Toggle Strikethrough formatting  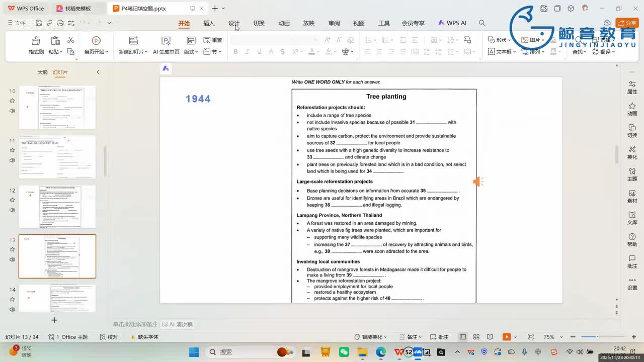(x=271, y=52)
